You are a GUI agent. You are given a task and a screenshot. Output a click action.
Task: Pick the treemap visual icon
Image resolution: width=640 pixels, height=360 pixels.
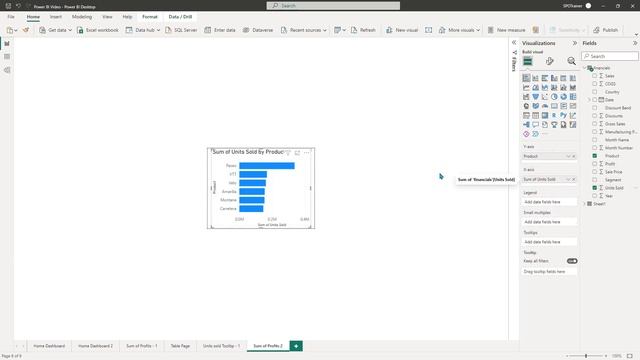tap(573, 97)
